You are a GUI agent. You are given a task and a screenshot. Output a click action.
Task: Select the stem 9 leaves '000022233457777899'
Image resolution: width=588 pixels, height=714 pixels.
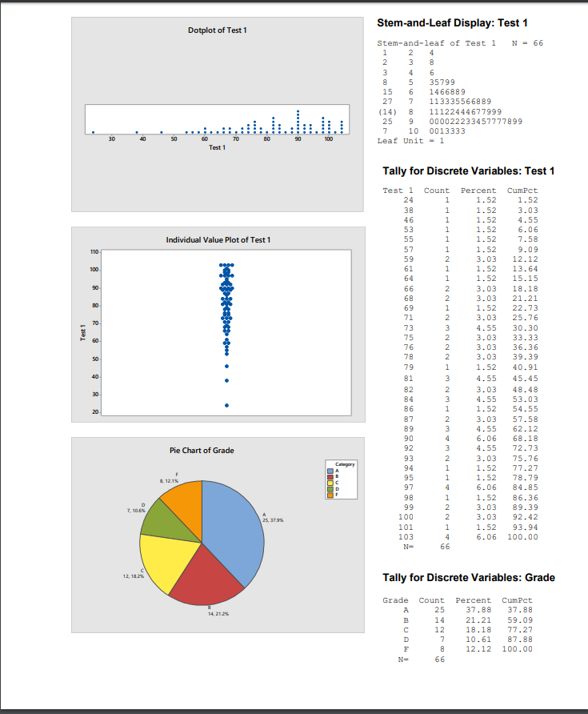point(475,122)
